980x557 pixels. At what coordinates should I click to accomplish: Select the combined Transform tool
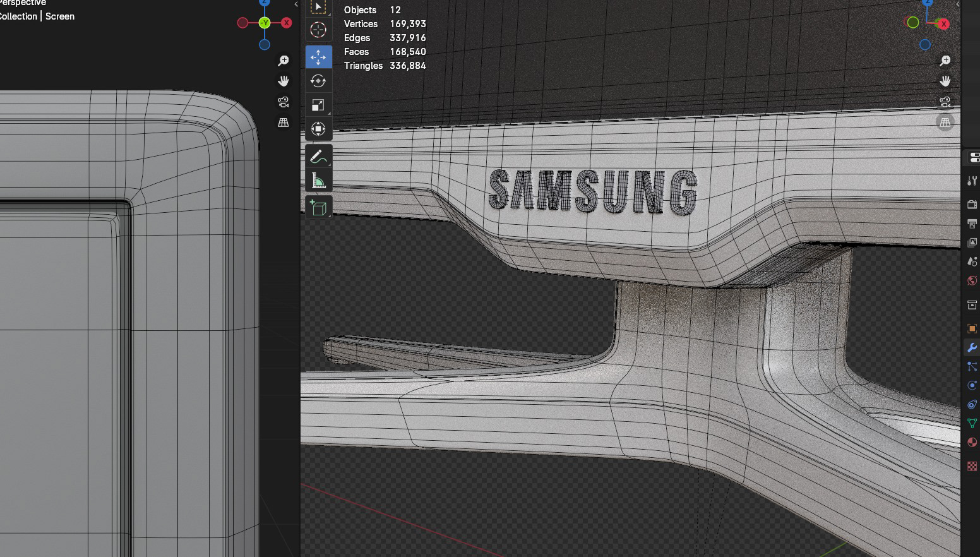[x=318, y=129]
